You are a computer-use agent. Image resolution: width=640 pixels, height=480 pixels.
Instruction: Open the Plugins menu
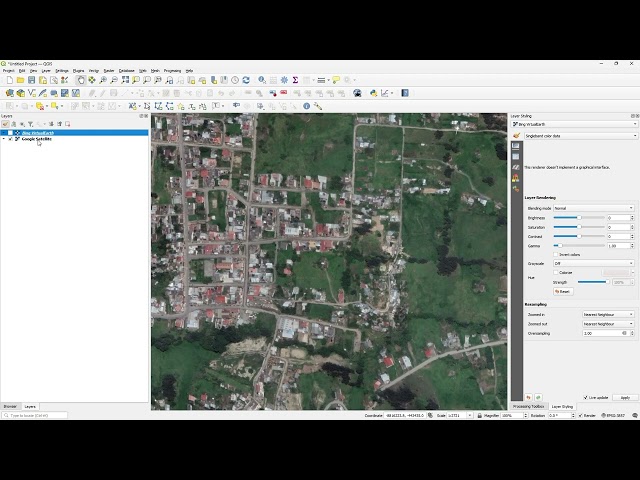[x=78, y=71]
